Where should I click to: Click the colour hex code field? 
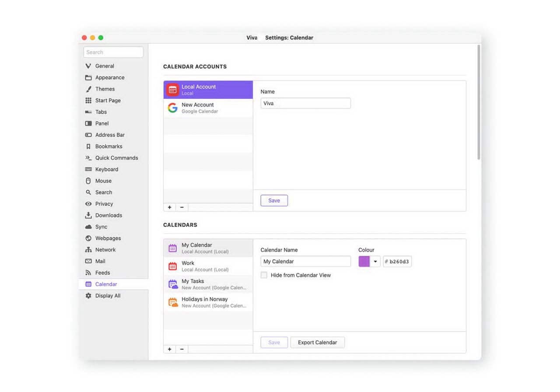click(399, 262)
